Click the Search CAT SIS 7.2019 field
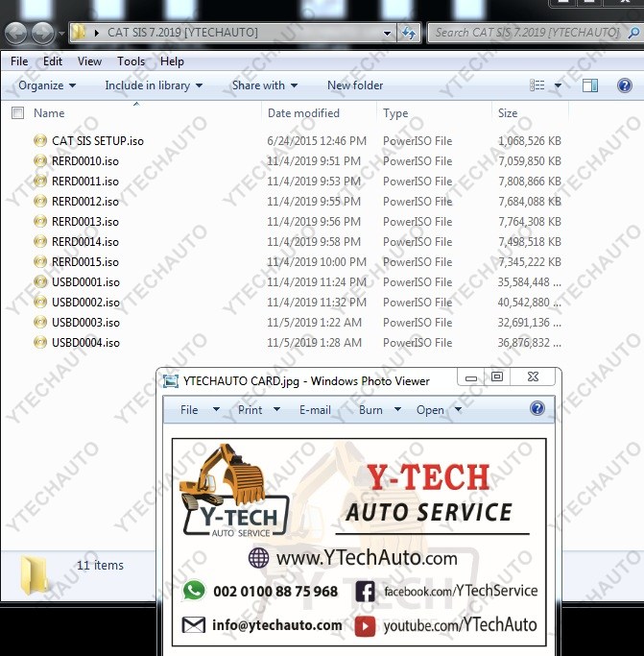The height and width of the screenshot is (656, 644). coord(526,33)
